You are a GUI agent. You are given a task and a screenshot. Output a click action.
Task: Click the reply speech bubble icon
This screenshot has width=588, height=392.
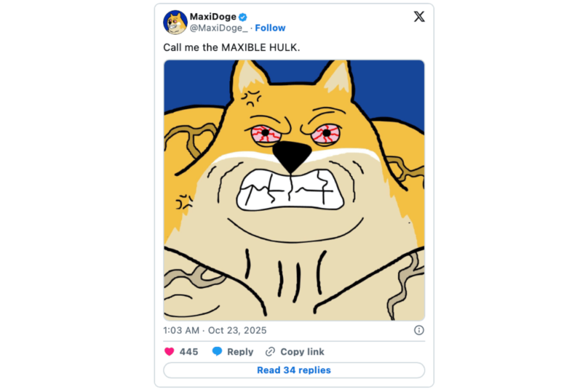217,352
